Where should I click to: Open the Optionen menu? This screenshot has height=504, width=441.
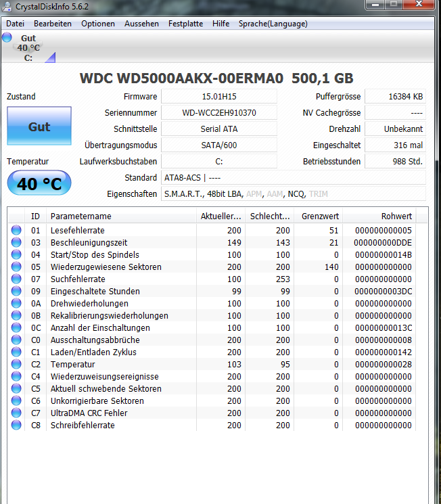click(x=98, y=24)
